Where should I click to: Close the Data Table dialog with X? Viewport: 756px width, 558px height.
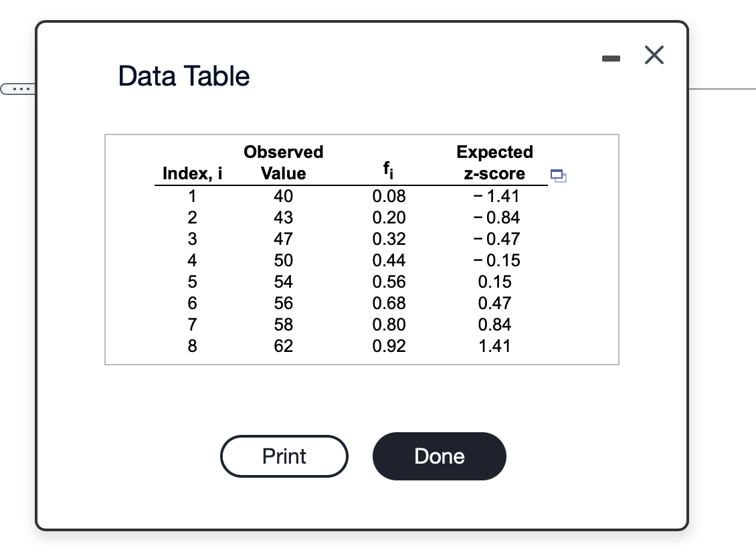[654, 56]
